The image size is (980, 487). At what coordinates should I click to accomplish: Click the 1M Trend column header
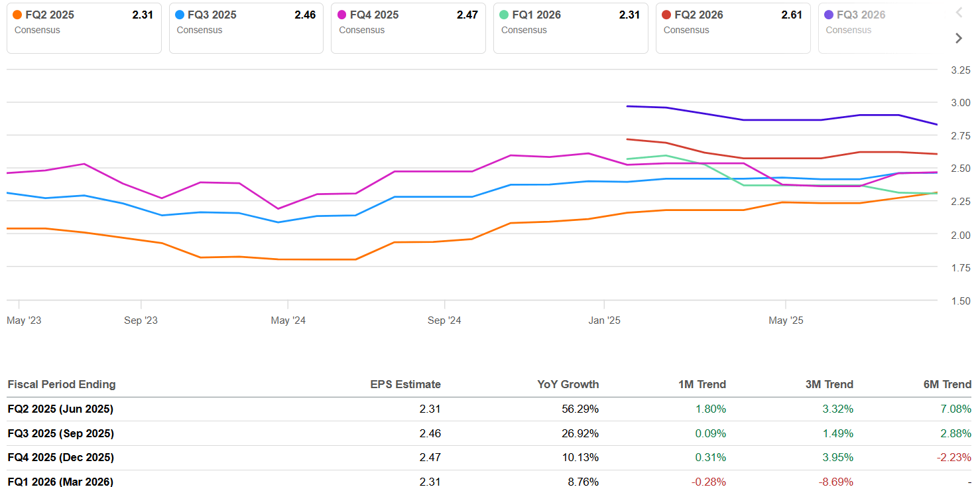(x=702, y=384)
